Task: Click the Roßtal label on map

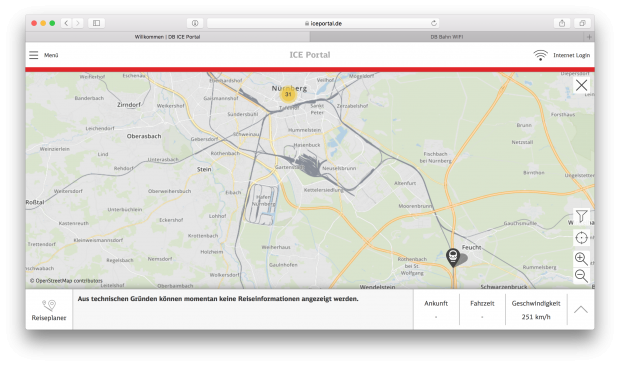Action: 35,202
